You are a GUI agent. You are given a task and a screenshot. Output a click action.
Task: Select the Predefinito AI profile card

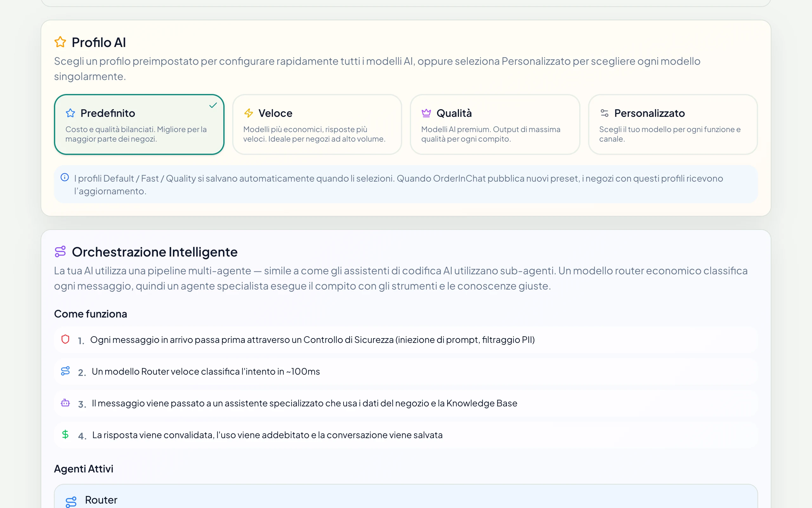click(139, 124)
